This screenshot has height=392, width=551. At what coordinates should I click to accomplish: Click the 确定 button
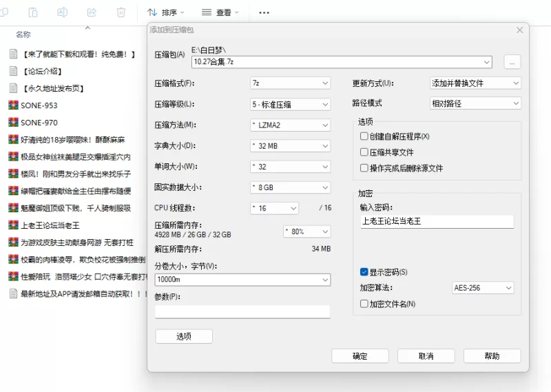click(x=360, y=356)
